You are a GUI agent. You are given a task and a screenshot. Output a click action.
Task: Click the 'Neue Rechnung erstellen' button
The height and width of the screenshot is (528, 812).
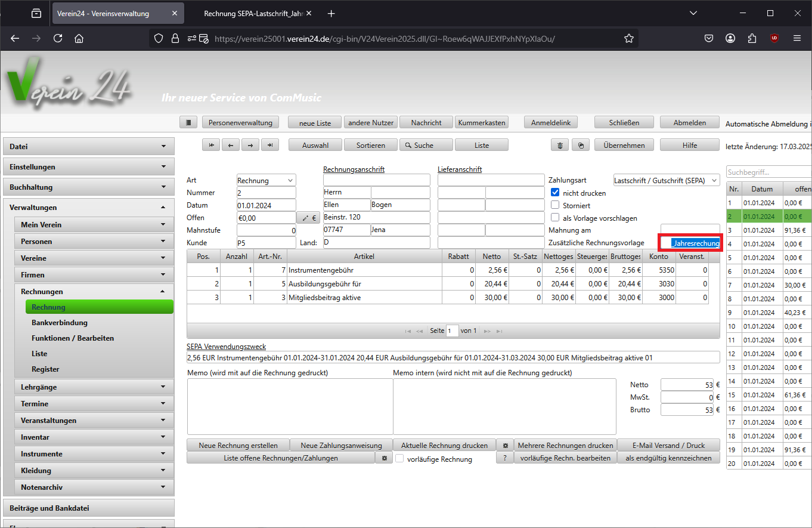pos(238,446)
